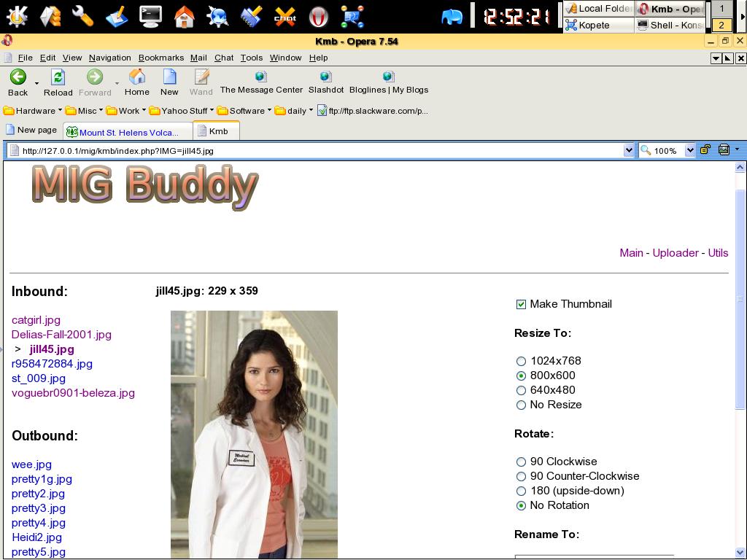The image size is (747, 560).
Task: Uncheck the Make Thumbnail checkbox
Action: coord(521,304)
